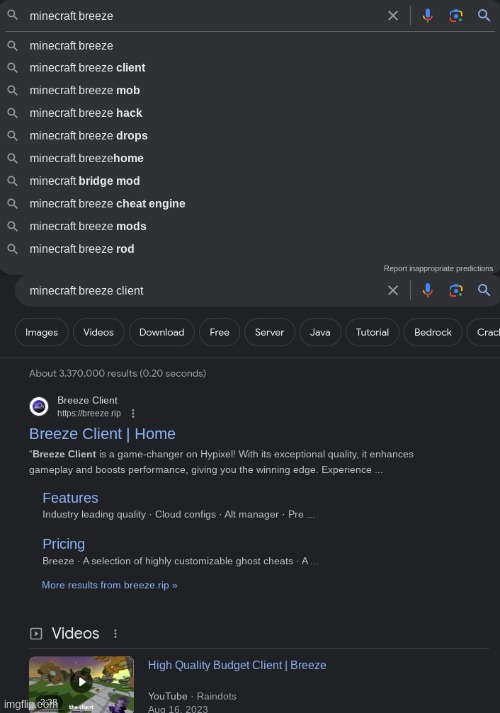Click search icon in lower search bar
This screenshot has width=500, height=713.
[484, 290]
